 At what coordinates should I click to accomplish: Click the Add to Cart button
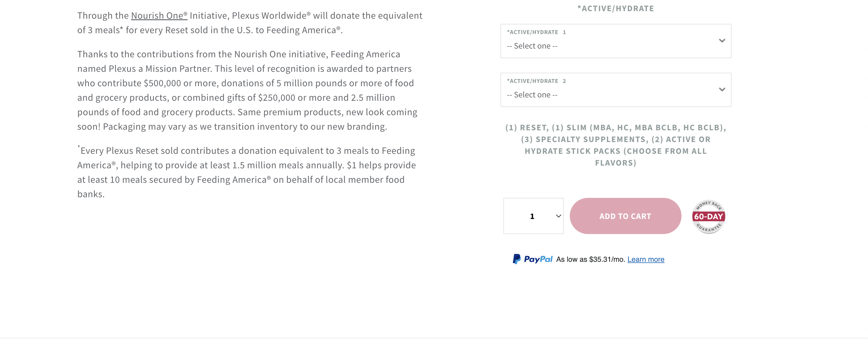coord(625,216)
